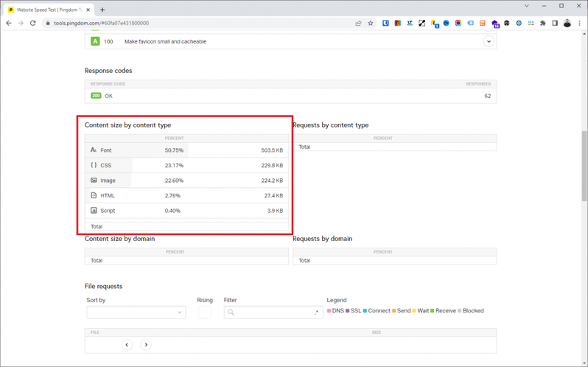The image size is (588, 367).
Task: Click the CSS braces icon
Action: coord(94,165)
